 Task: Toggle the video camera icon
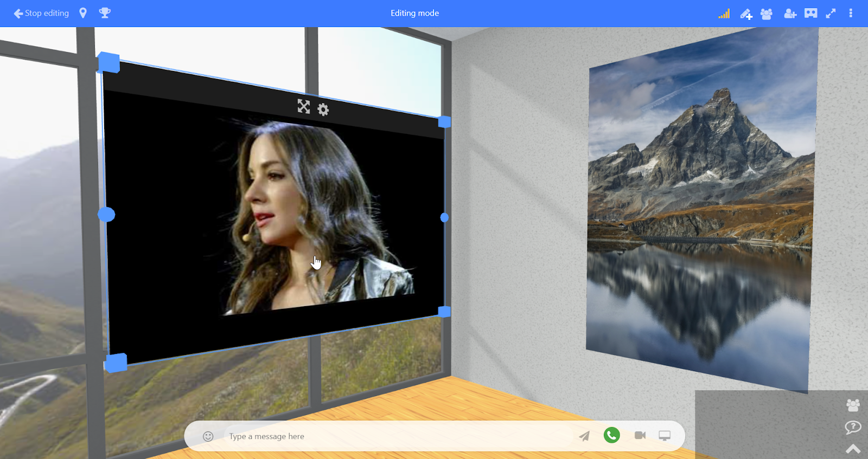click(x=640, y=435)
